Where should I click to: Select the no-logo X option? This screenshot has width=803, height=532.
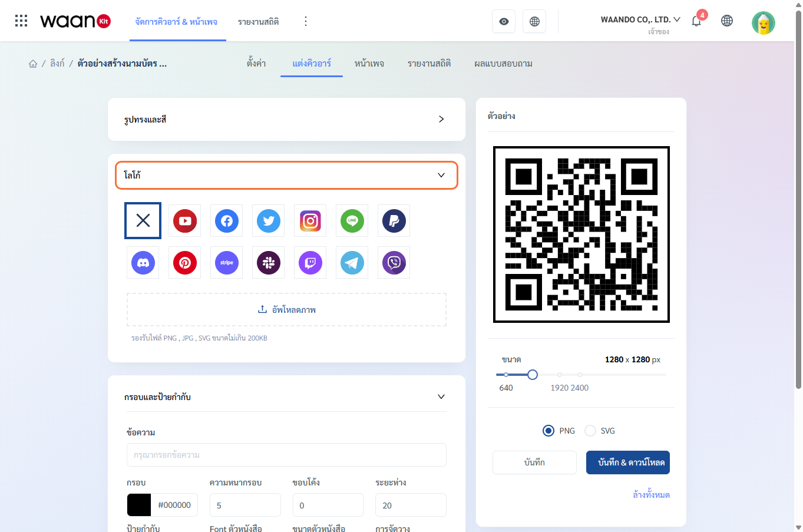point(143,220)
